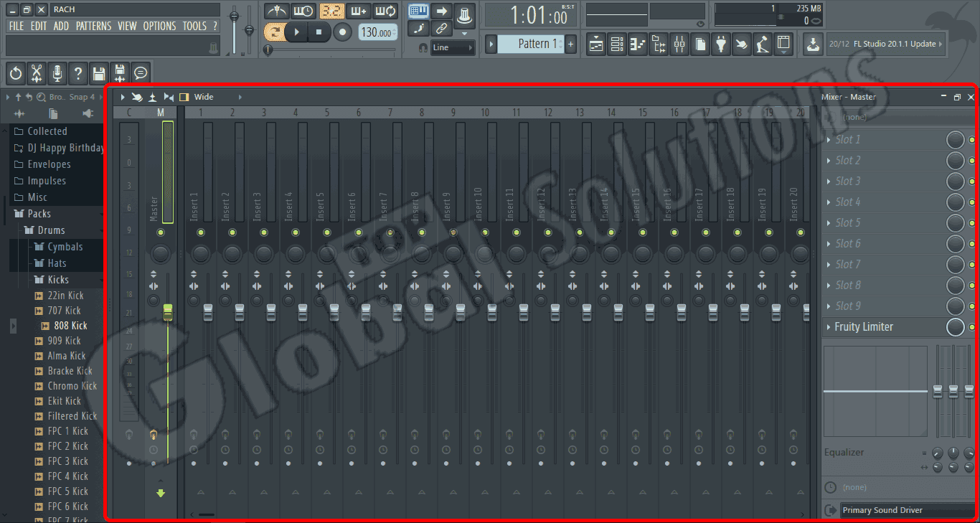
Task: Open the TOOLS menu
Action: coord(194,26)
